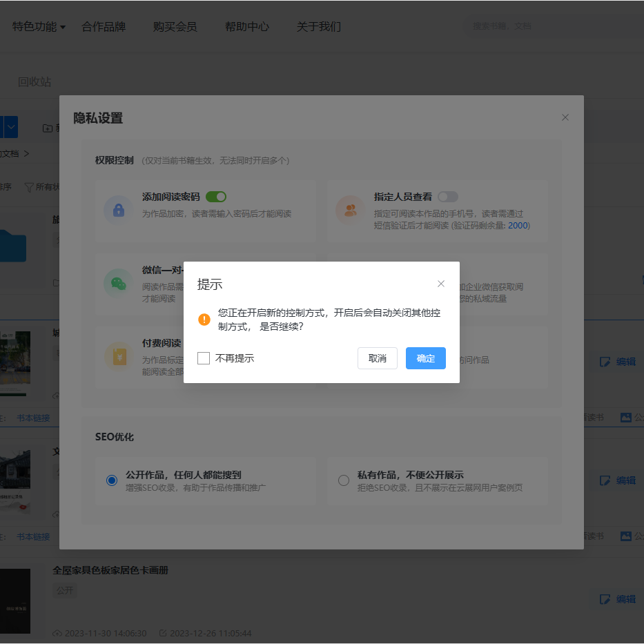644x644 pixels.
Task: Close the 隐私设置 panel with X
Action: [565, 117]
